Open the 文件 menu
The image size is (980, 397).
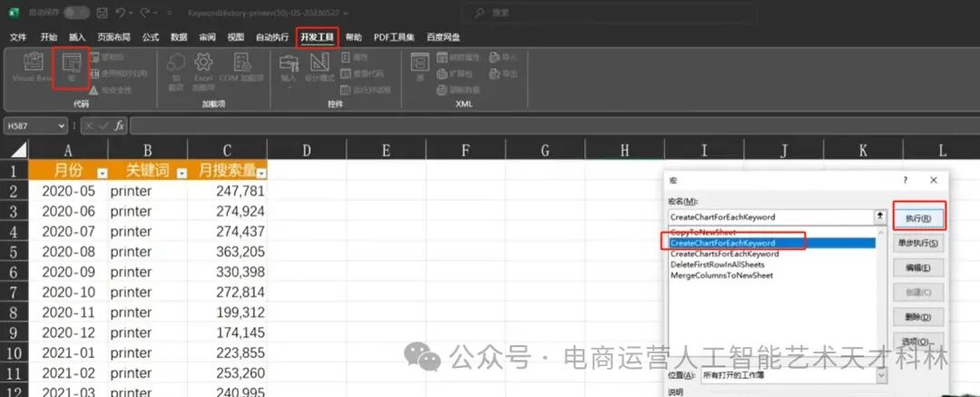(x=18, y=37)
